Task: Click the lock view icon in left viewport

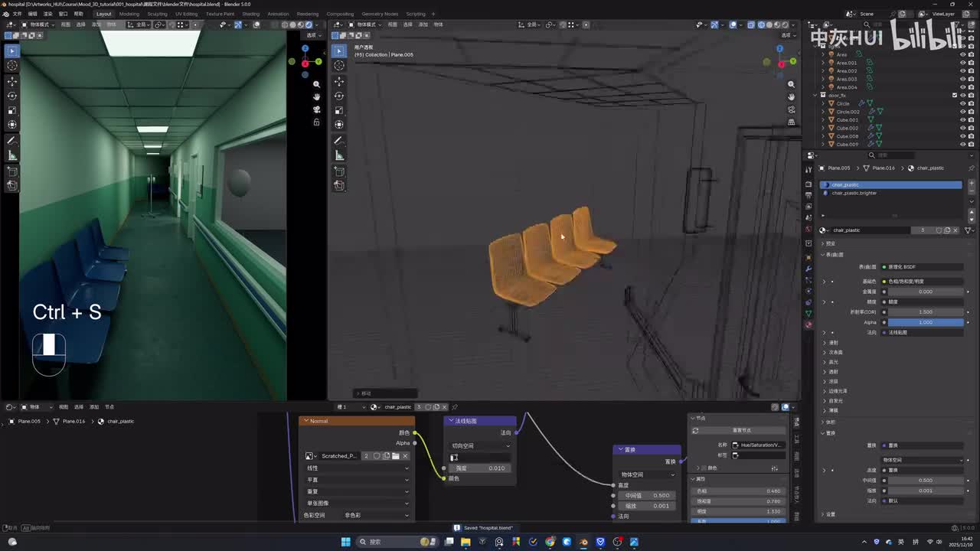Action: tap(316, 122)
